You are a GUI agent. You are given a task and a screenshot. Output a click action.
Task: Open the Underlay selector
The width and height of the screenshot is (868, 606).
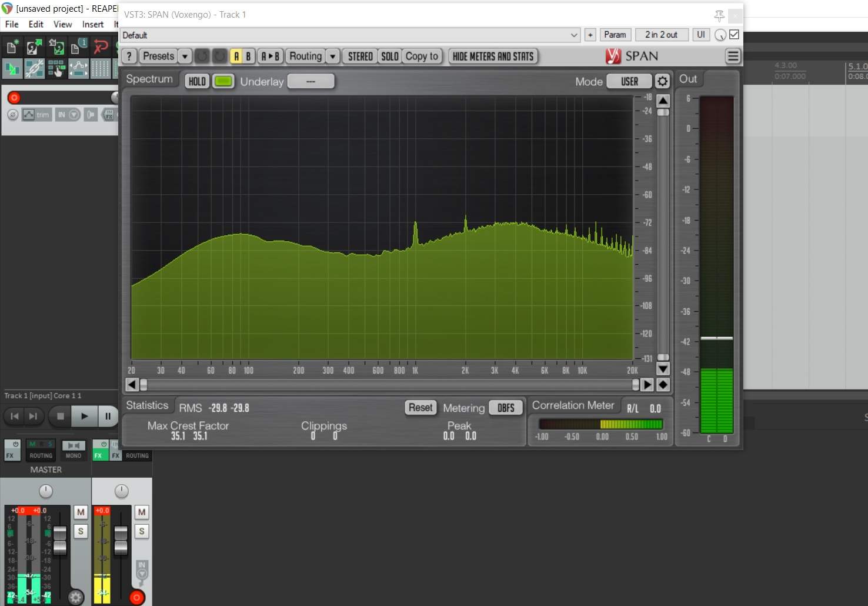[311, 81]
